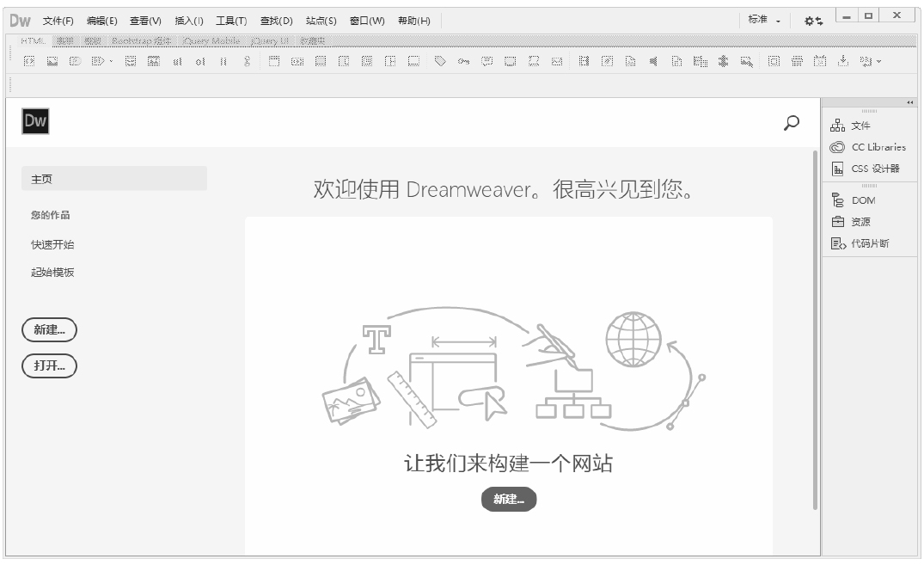Expand the Heading dropdown arrow in Insert toolbar

pyautogui.click(x=110, y=61)
